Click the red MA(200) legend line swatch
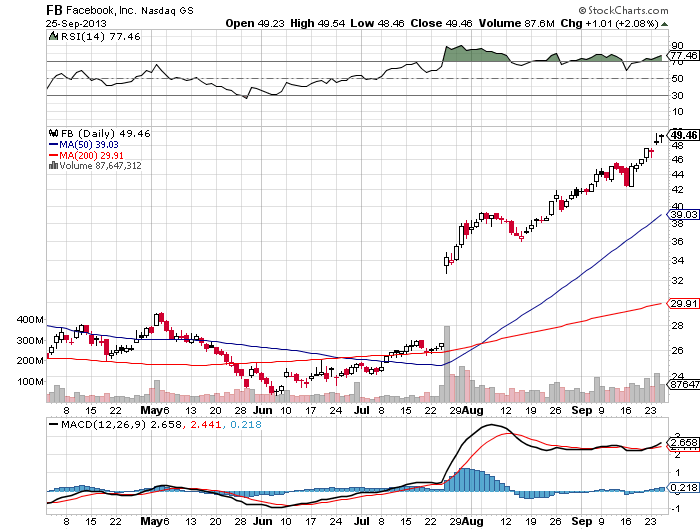This screenshot has width=700, height=530. (x=53, y=155)
